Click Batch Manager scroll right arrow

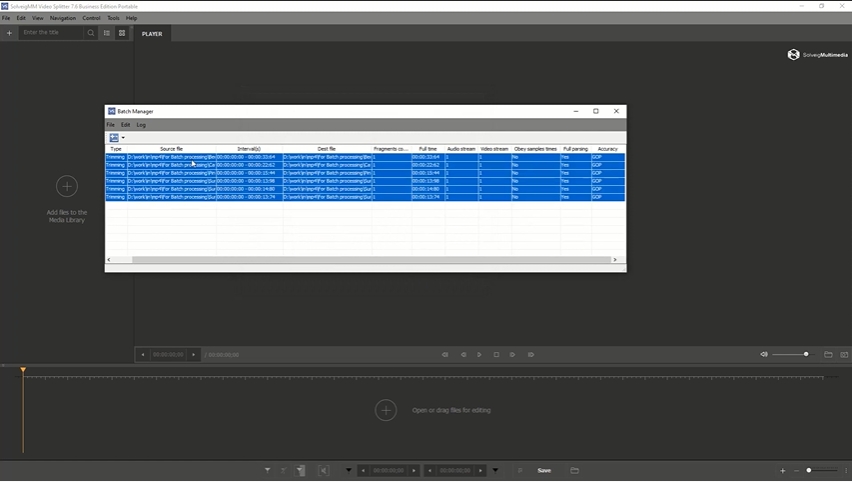(x=615, y=260)
